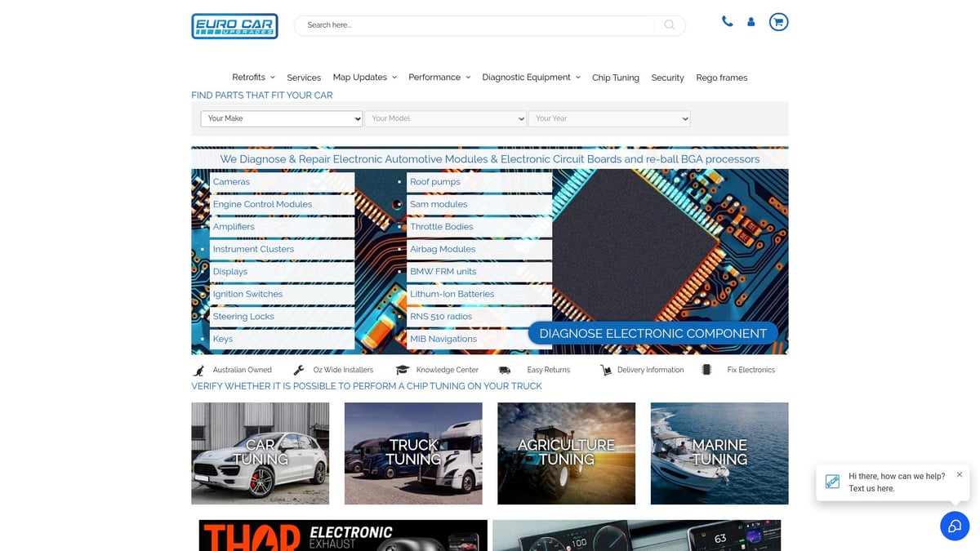Click the Instrument Clusters link
Viewport: 980px width, 551px height.
click(x=253, y=249)
